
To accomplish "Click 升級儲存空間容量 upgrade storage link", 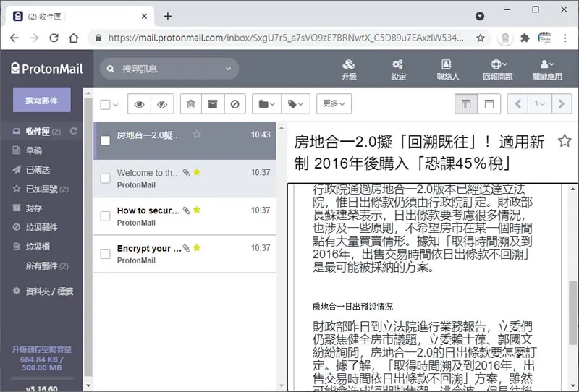I will point(42,349).
